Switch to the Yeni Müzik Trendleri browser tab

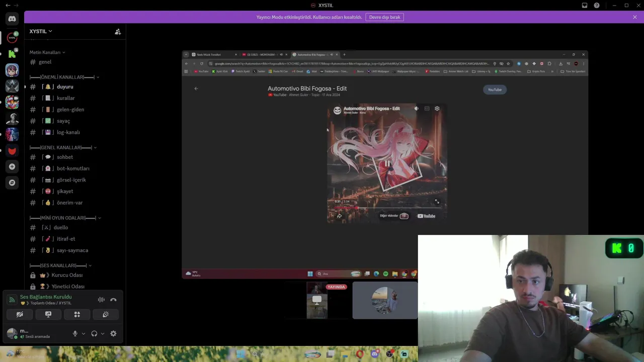coord(214,54)
